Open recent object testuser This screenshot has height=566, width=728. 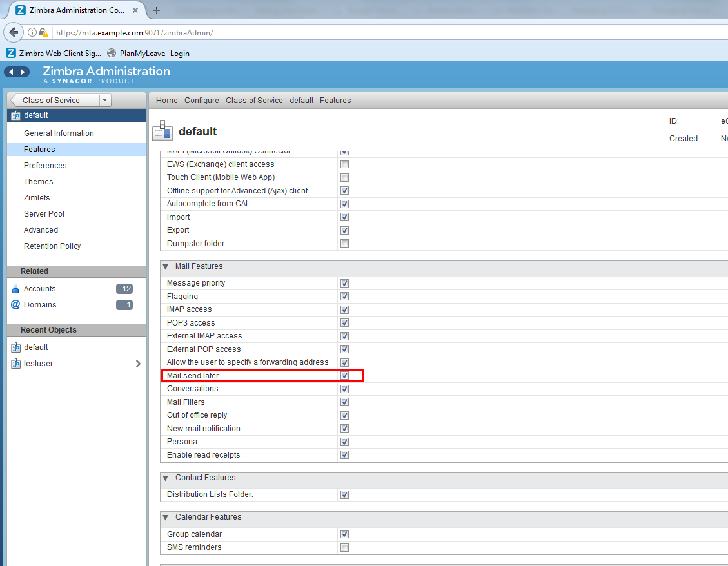38,364
